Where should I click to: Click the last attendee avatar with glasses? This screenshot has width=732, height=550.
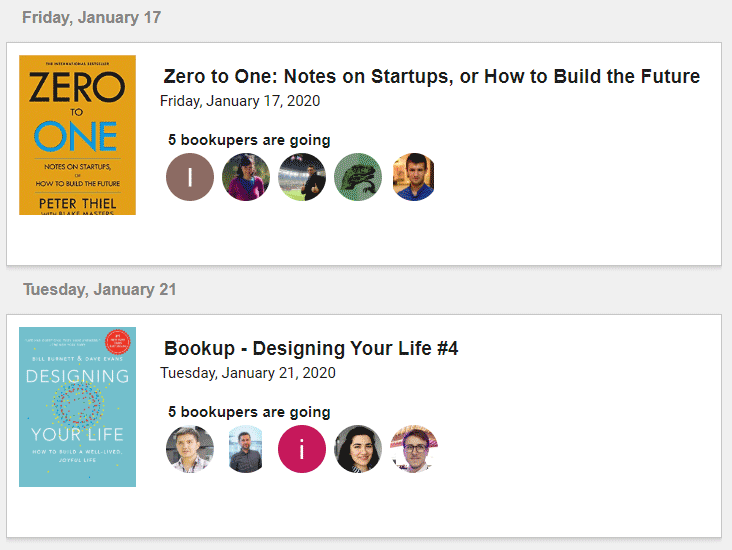click(414, 449)
